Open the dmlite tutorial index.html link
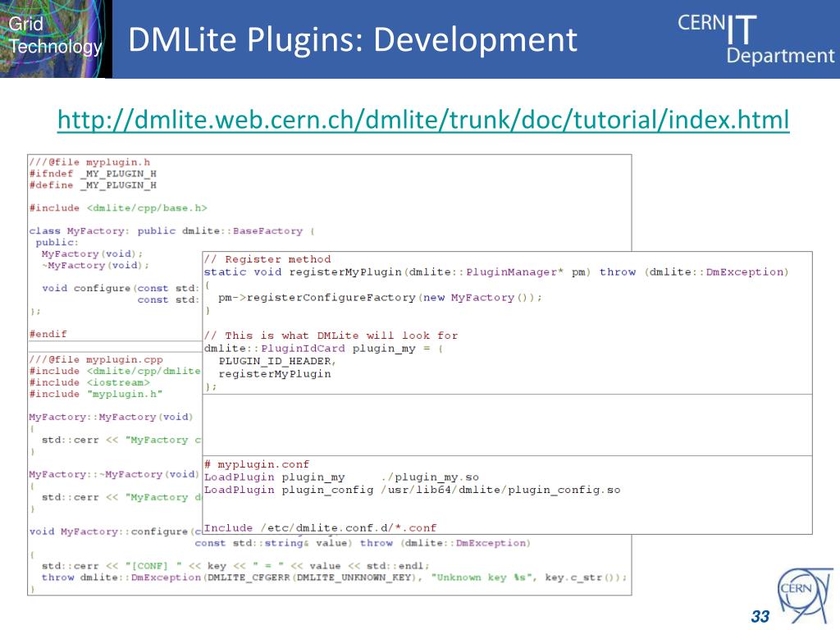Image resolution: width=840 pixels, height=630 pixels. (423, 120)
